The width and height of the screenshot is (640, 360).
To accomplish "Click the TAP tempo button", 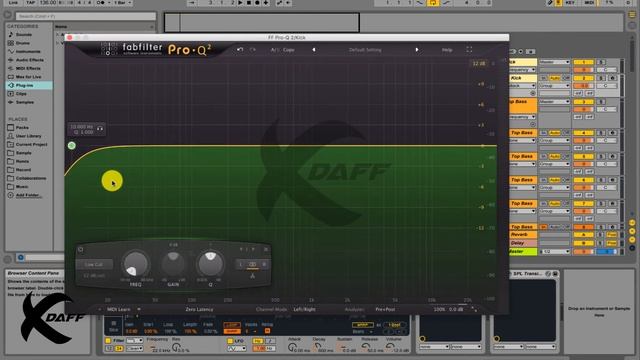I will (31, 2).
